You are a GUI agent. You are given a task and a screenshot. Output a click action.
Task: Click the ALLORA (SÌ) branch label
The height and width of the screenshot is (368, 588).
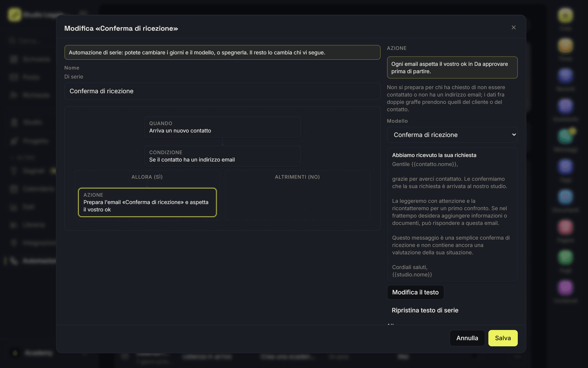pos(147,177)
